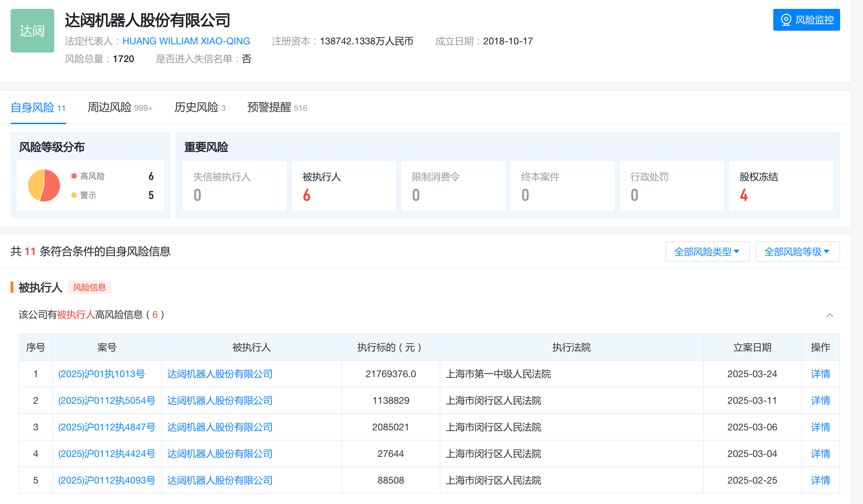This screenshot has width=863, height=504.
Task: Click 上海市第一中级人民法院 court cell
Action: (x=571, y=374)
